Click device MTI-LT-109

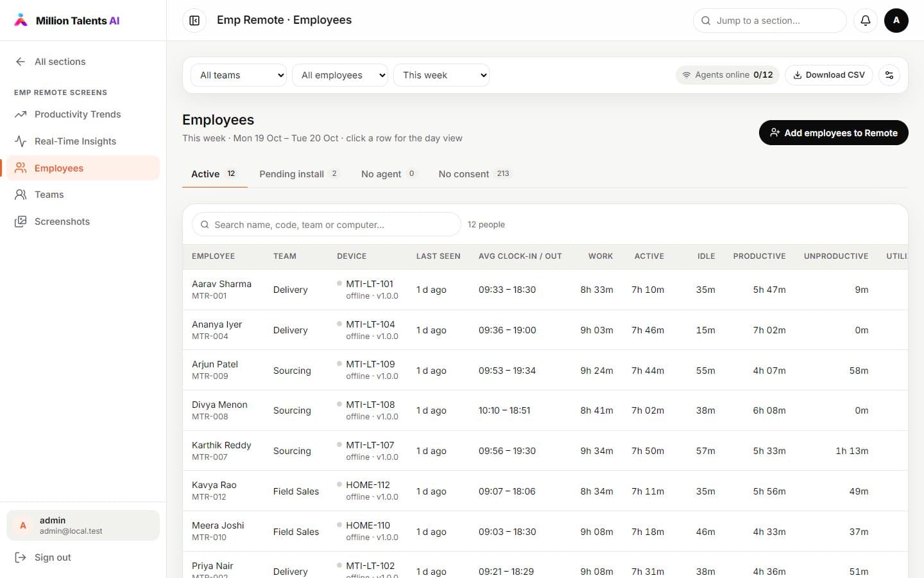(370, 364)
